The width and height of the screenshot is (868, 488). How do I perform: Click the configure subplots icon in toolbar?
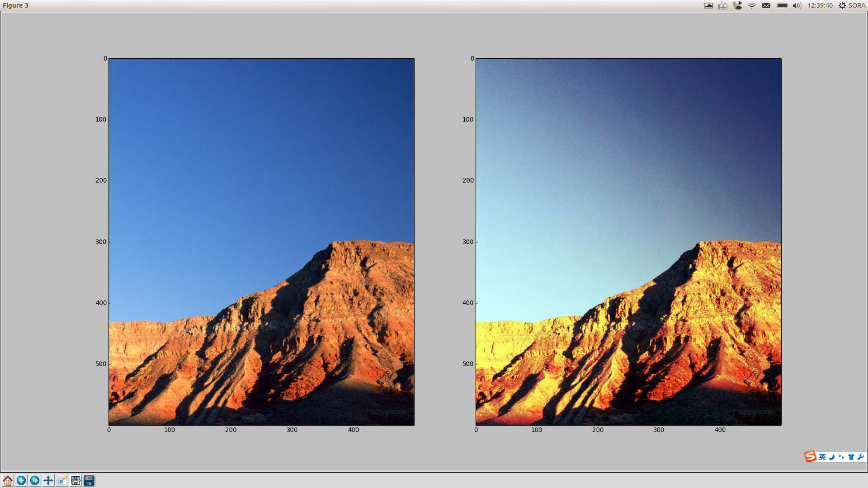pos(75,480)
